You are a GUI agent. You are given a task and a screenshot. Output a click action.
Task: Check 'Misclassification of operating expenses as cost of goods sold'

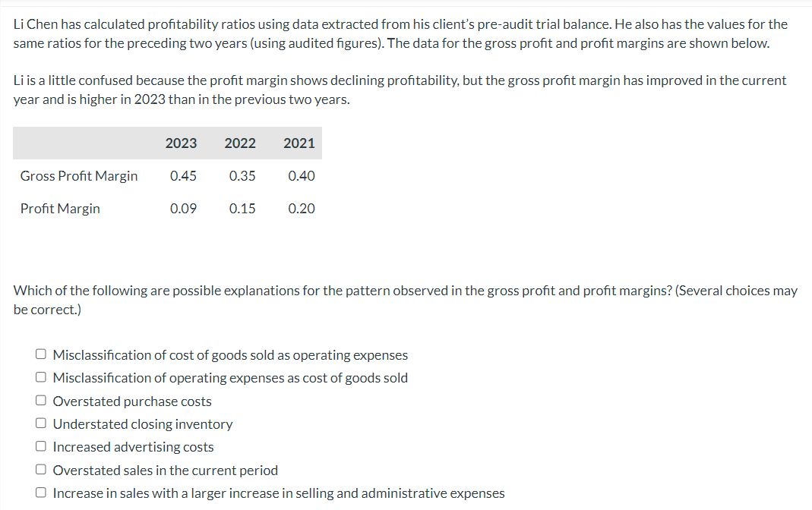click(x=40, y=375)
